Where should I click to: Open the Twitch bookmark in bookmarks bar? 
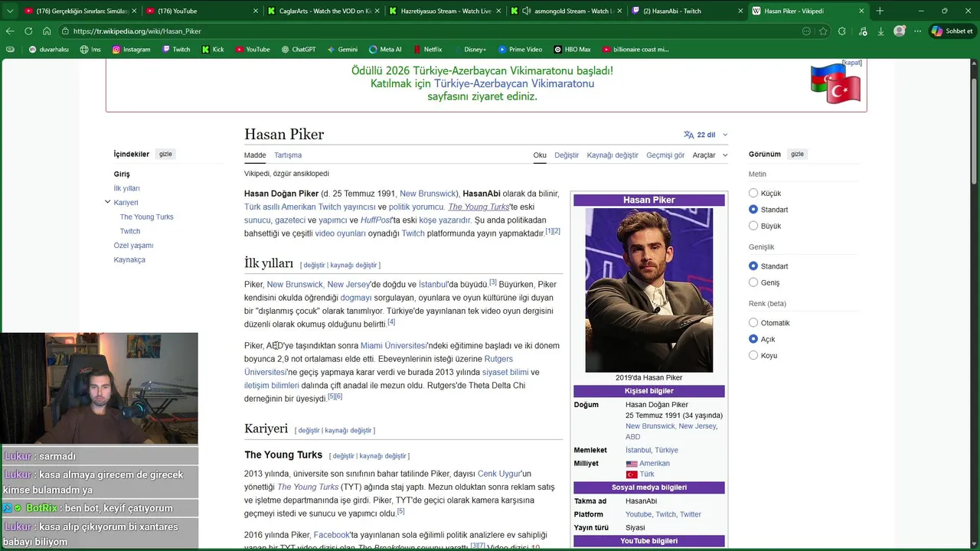[176, 49]
